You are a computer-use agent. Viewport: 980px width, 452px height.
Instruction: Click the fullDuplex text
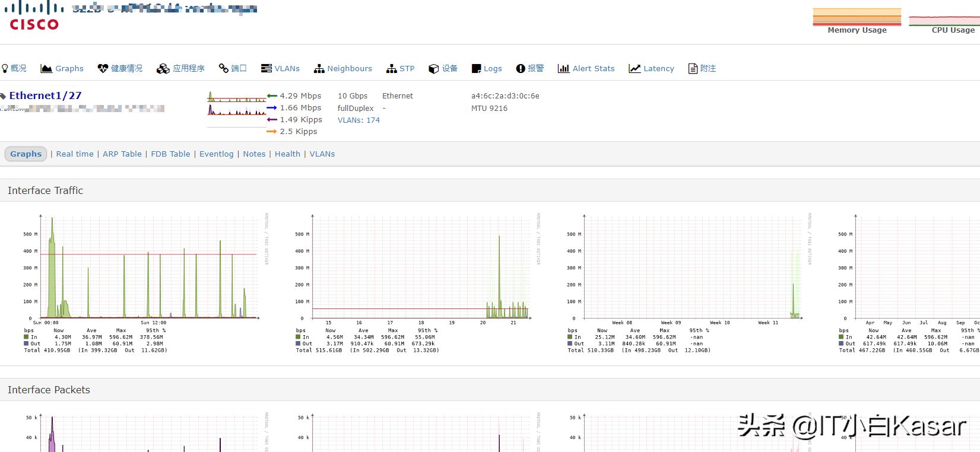click(356, 108)
